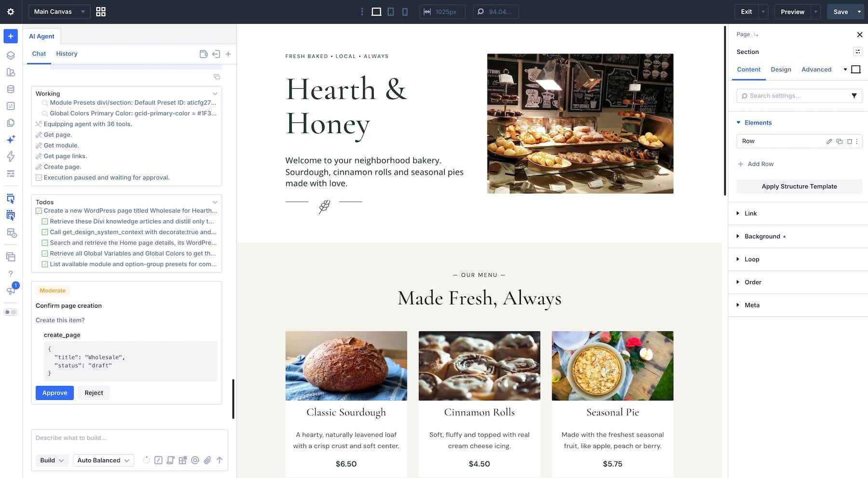
Task: Send the prompt with the up arrow
Action: (219, 460)
